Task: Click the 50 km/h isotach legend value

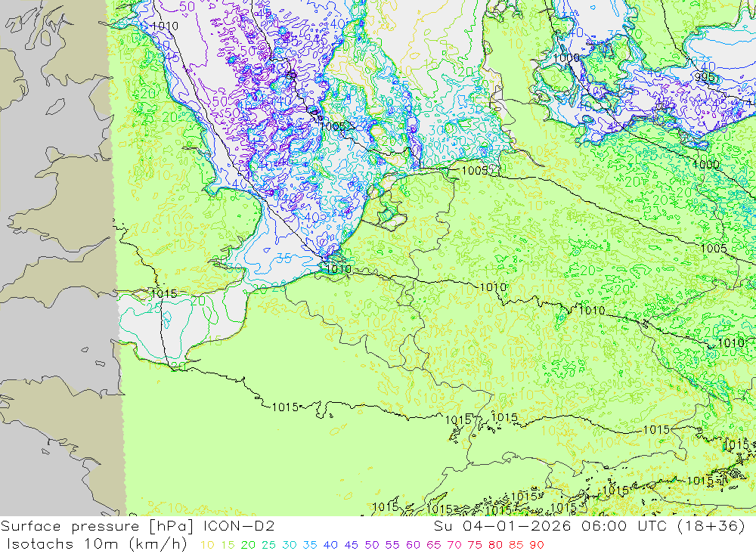Action: (372, 545)
